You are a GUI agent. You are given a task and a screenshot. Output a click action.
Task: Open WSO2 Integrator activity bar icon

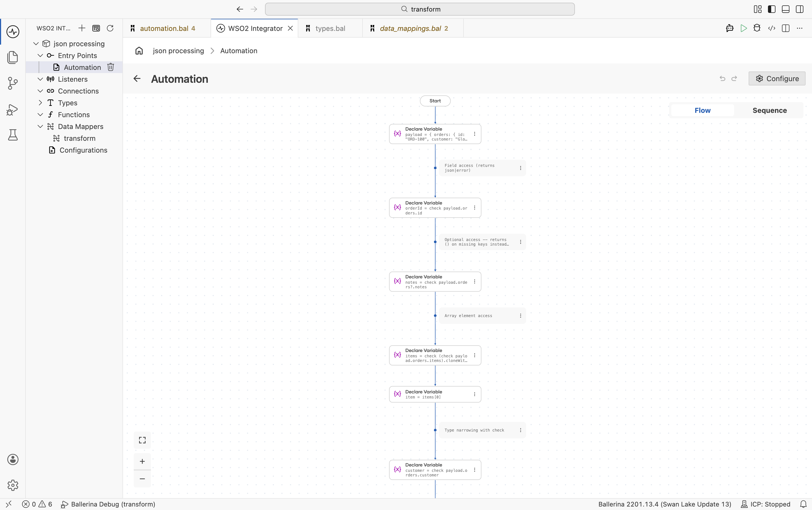(x=13, y=32)
